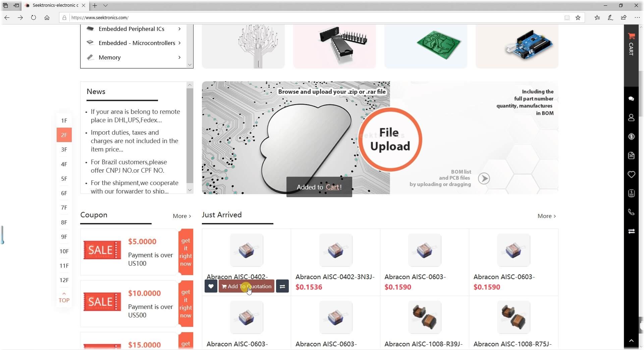Image resolution: width=644 pixels, height=350 pixels.
Task: Expand Embedded Peripheral ICs submenu arrow
Action: click(x=179, y=29)
